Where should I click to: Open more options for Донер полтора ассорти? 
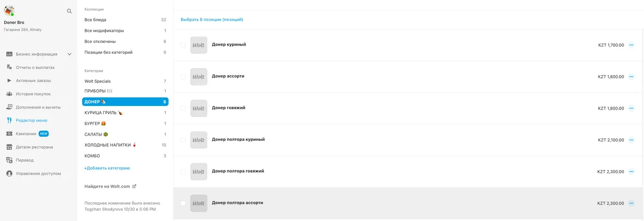pos(631,203)
